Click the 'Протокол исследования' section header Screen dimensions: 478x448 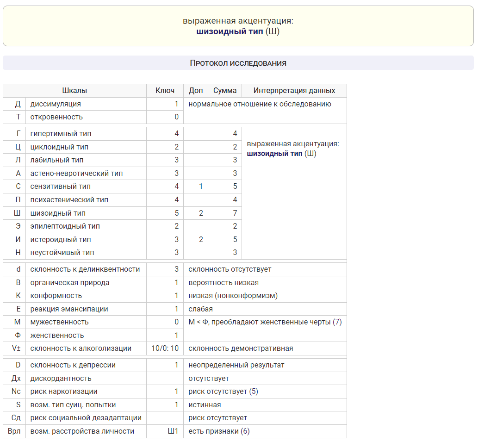point(238,63)
